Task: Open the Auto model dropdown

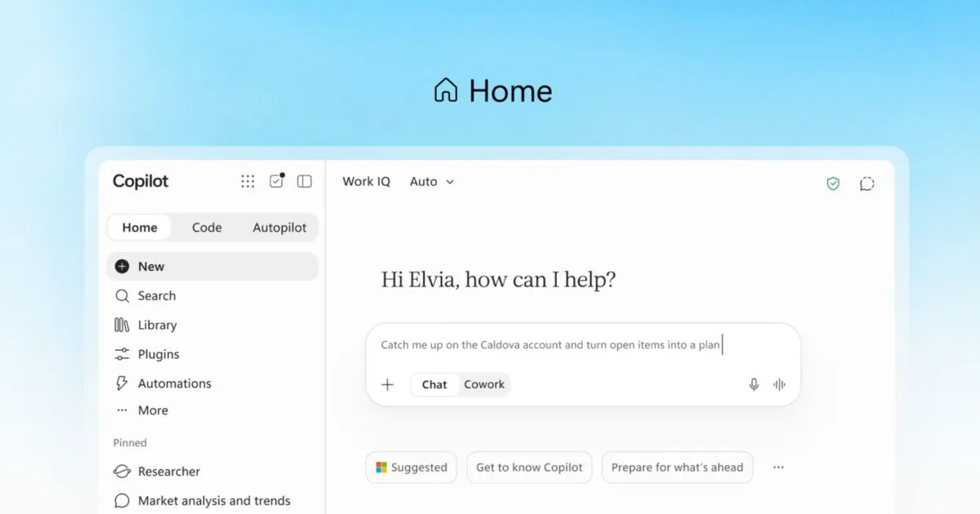Action: 432,182
